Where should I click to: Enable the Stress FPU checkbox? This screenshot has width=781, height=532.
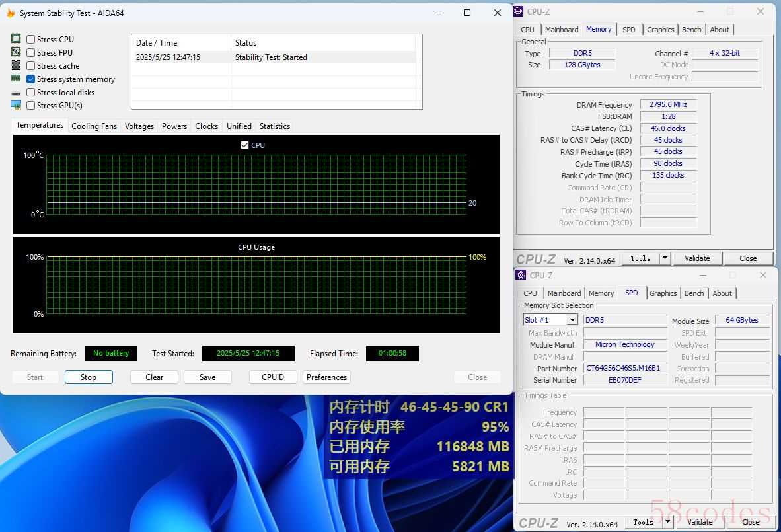pyautogui.click(x=31, y=52)
